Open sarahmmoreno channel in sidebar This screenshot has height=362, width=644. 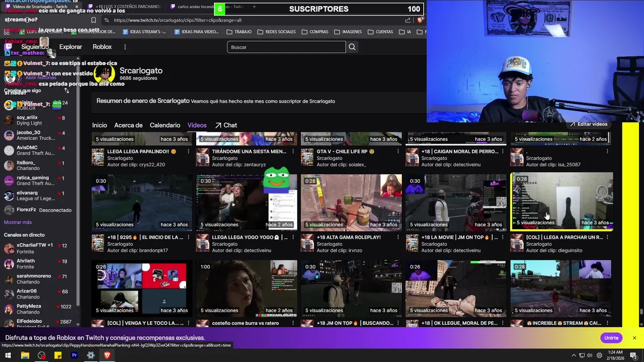35,279
